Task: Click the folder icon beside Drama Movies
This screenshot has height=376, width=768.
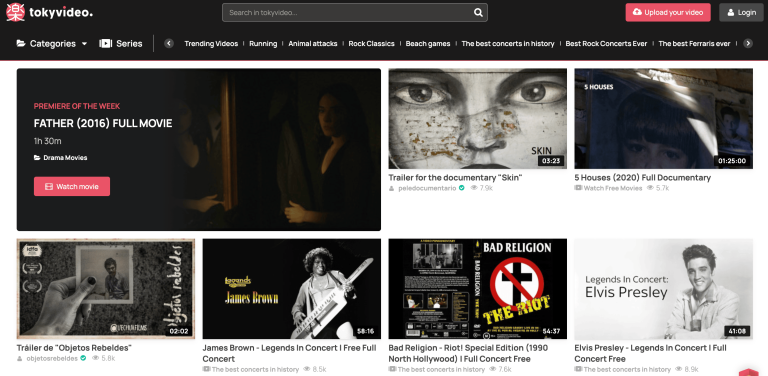Action: pos(37,158)
